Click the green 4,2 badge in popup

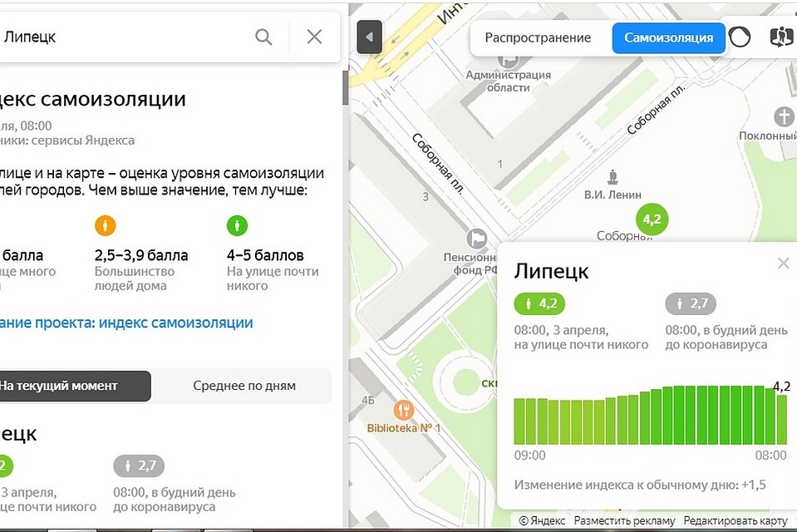(539, 304)
